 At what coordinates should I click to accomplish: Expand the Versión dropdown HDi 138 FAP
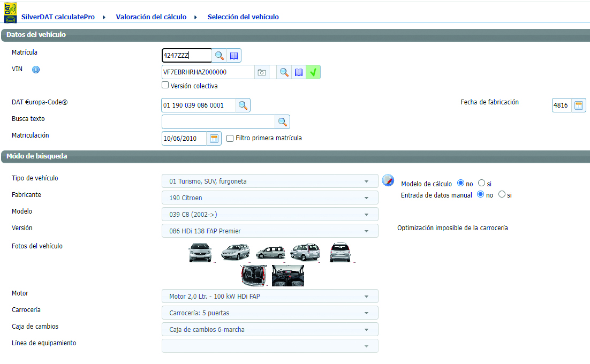tap(270, 231)
